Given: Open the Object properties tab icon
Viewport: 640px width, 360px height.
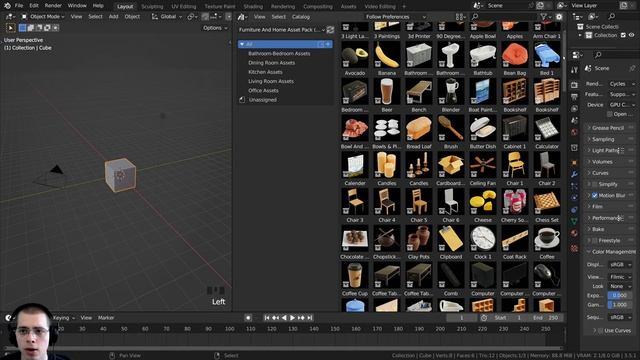Looking at the screenshot, I should pos(574,162).
